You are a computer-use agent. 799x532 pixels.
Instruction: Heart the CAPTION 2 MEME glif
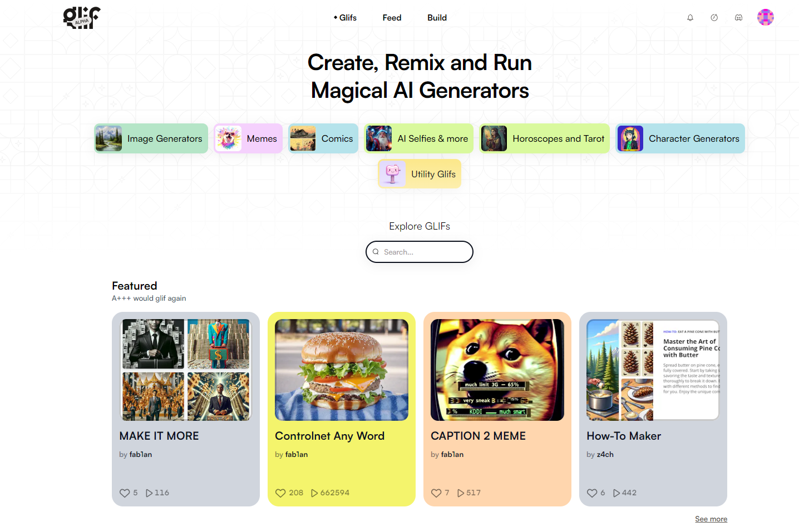coord(436,493)
